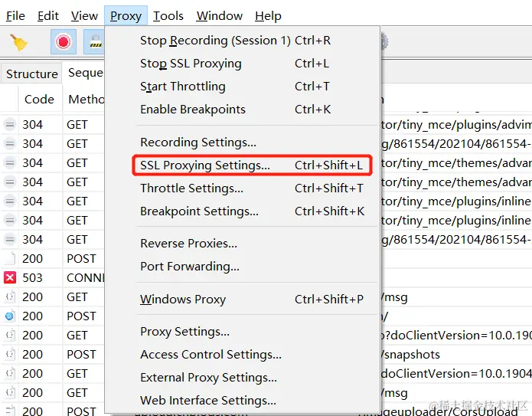532x416 pixels.
Task: Close the open Proxy menu
Action: click(126, 16)
